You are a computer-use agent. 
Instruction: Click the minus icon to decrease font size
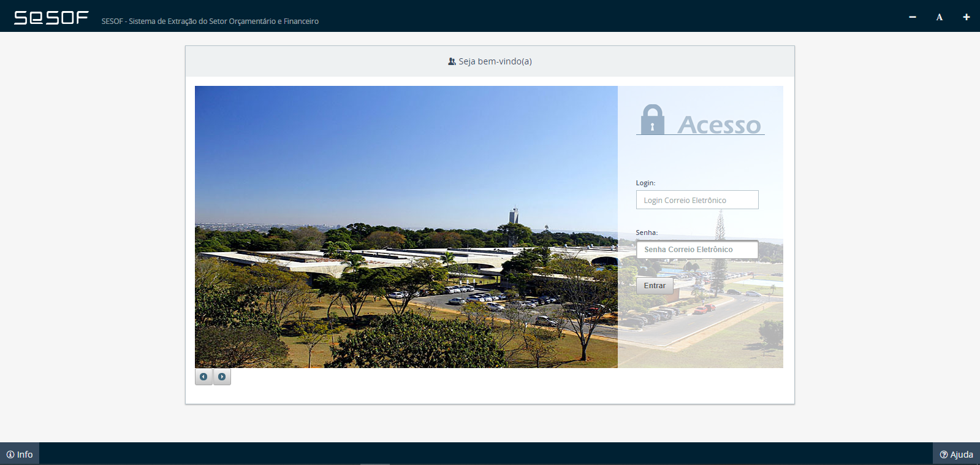click(x=913, y=17)
